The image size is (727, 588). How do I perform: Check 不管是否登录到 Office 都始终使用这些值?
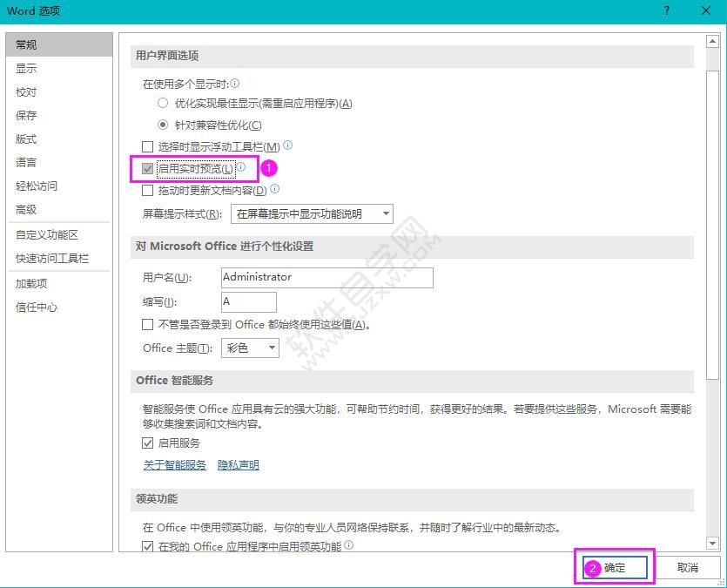pyautogui.click(x=147, y=323)
